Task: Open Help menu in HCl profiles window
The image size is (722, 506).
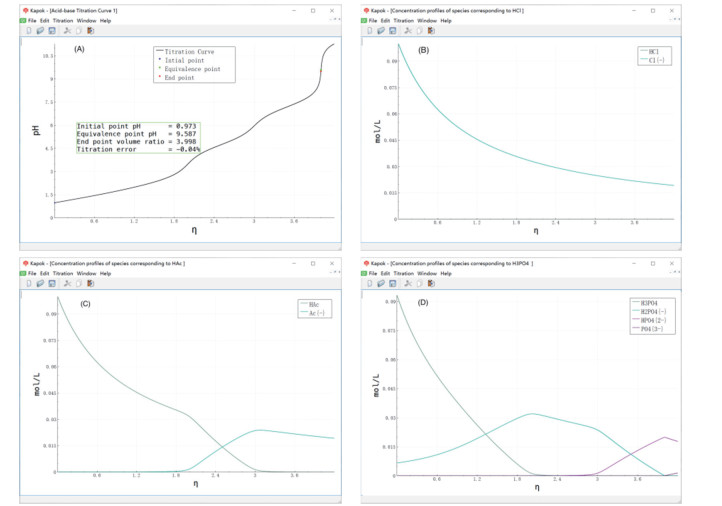Action: [x=446, y=21]
